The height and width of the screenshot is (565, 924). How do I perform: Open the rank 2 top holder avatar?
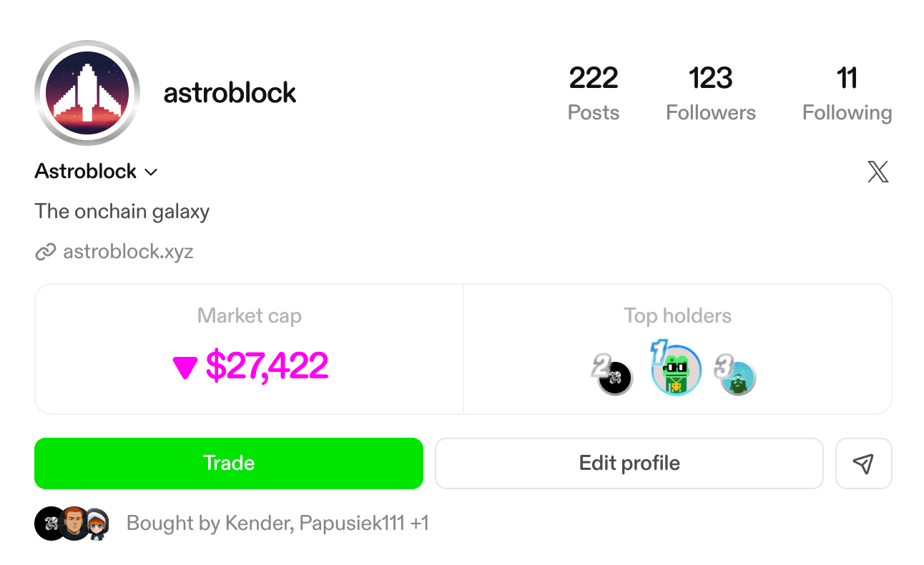[615, 377]
